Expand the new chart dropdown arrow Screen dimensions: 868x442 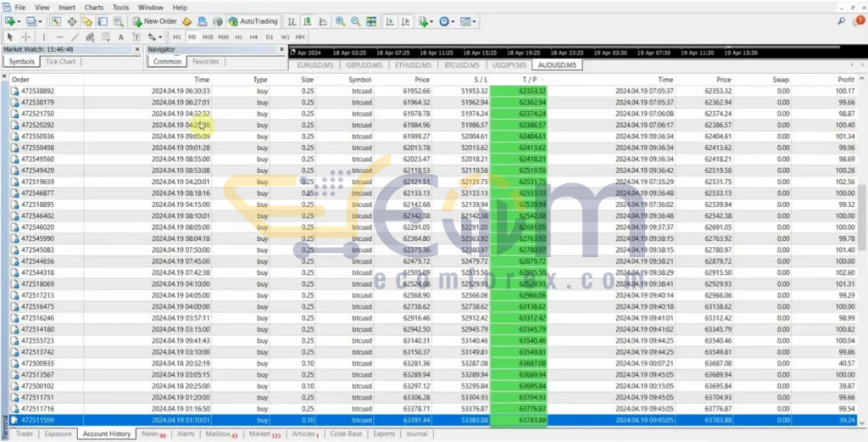19,21
